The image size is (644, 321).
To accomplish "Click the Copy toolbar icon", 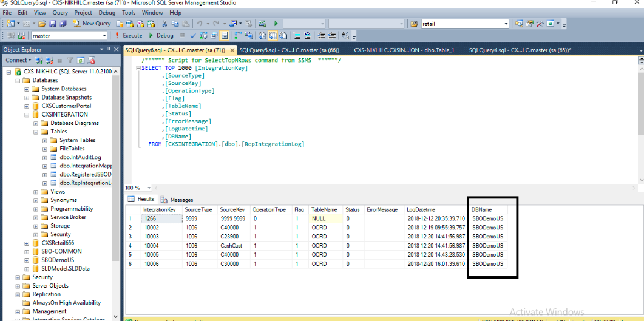I will 175,24.
